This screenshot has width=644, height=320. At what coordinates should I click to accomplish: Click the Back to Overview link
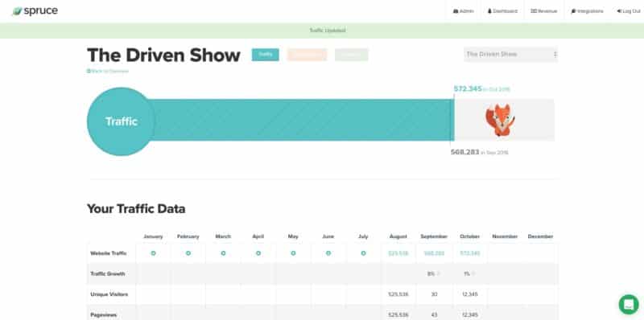click(108, 71)
